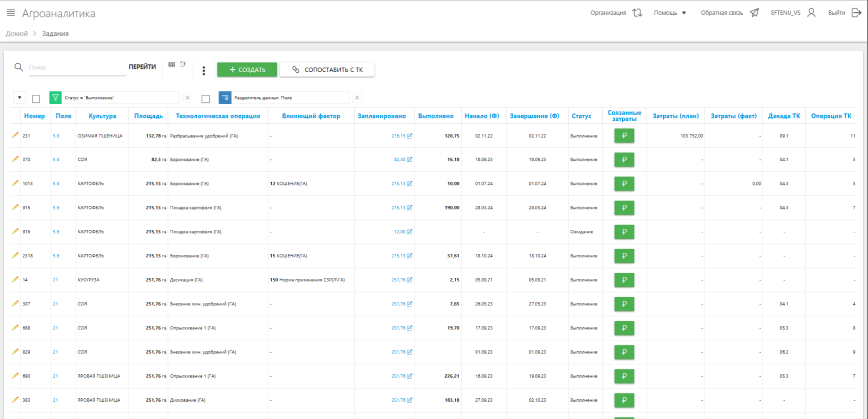
Task: Go to Домой in the breadcrumb
Action: [x=17, y=34]
